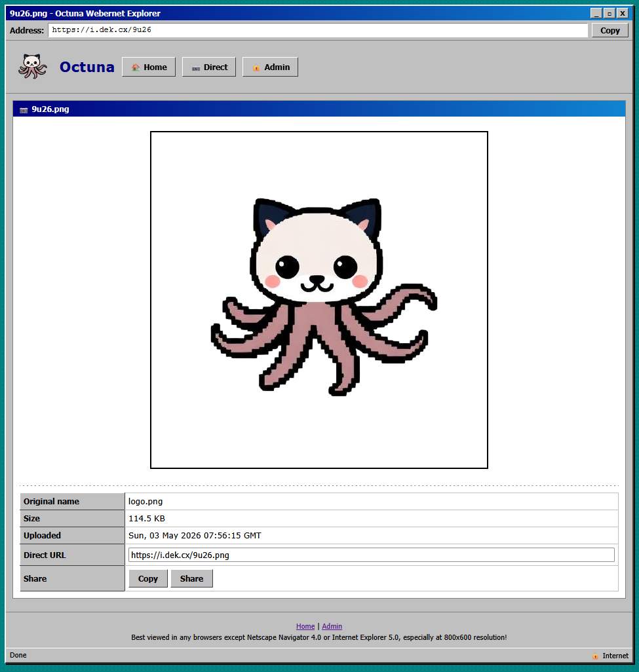Click the Direct URL label cell
The width and height of the screenshot is (639, 672).
pos(72,555)
